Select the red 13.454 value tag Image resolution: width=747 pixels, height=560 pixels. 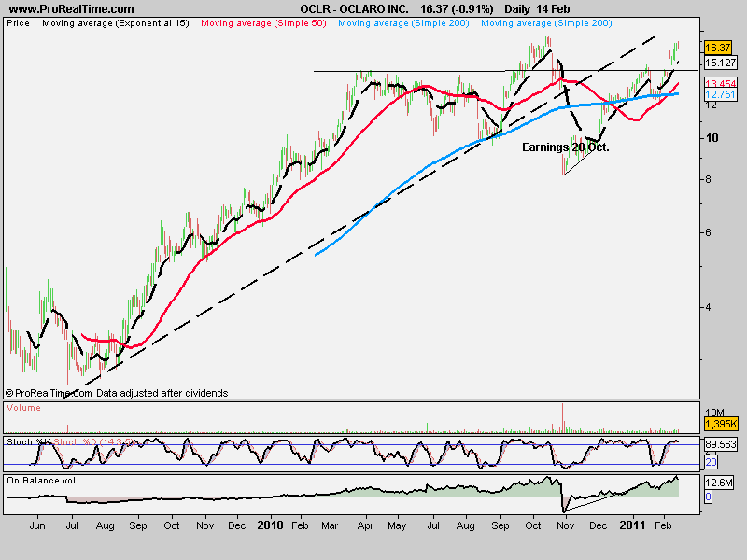pos(720,84)
